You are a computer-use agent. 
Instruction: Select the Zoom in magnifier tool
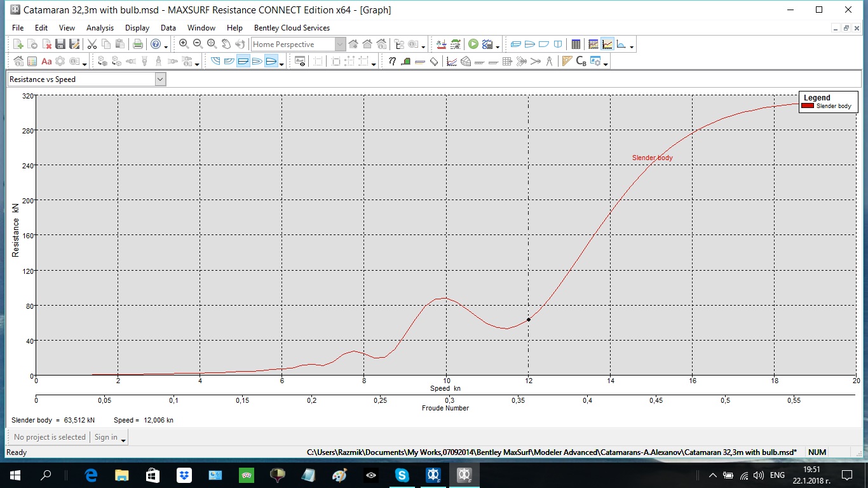click(x=184, y=44)
